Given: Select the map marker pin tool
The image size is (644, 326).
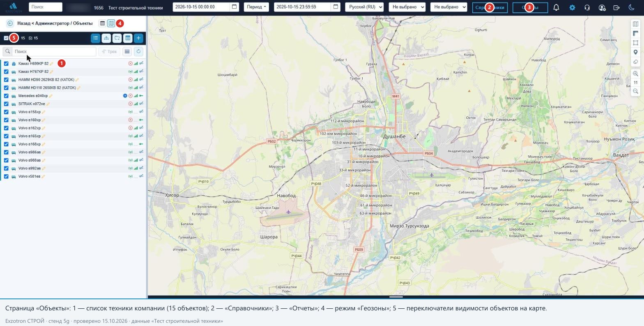Looking at the screenshot, I should (635, 52).
